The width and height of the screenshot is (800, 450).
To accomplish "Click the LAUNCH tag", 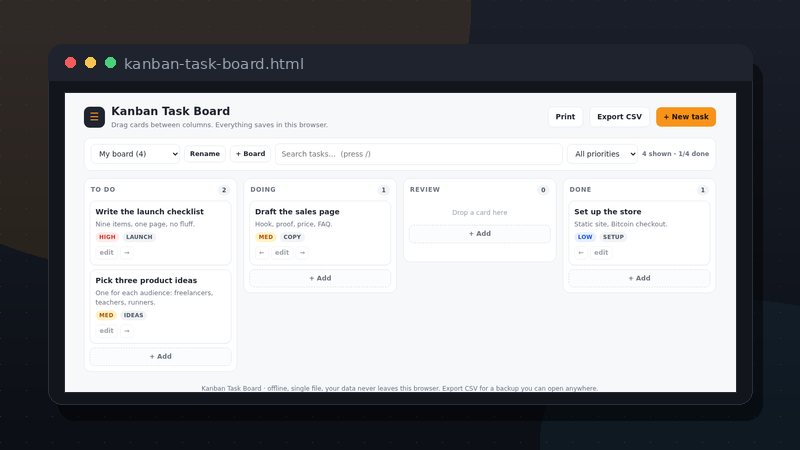I will (x=139, y=237).
